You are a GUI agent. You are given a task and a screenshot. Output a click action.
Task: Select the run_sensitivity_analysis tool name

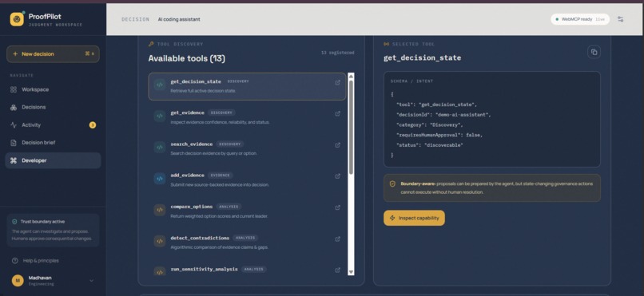click(x=204, y=270)
